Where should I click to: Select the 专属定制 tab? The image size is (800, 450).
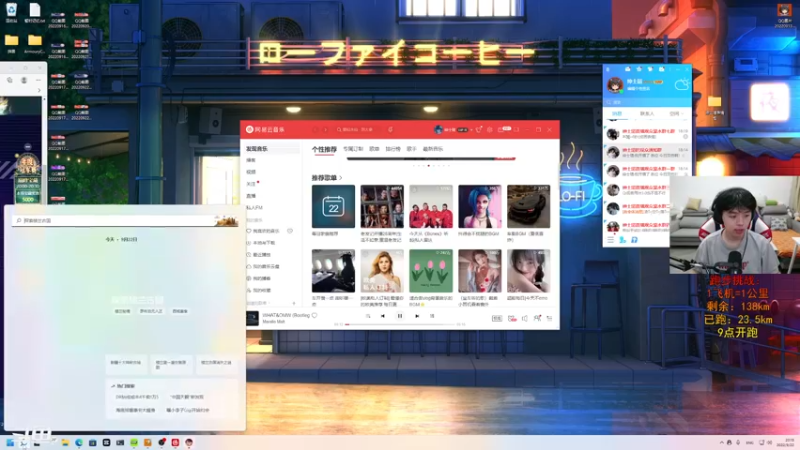pyautogui.click(x=353, y=149)
